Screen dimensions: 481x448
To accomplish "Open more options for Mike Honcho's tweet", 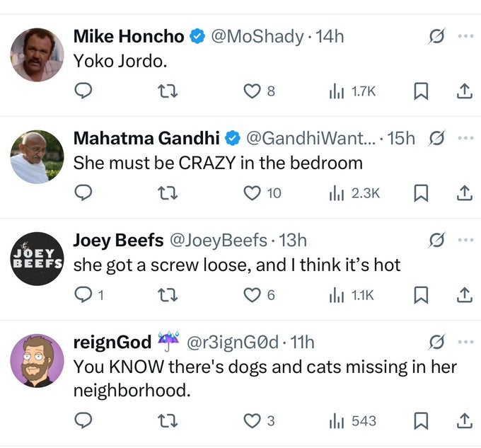I will point(464,37).
